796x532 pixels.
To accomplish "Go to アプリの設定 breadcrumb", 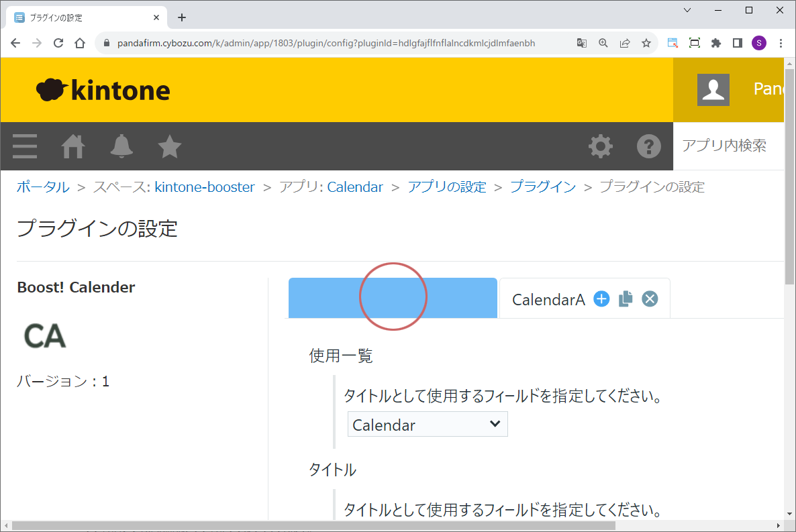I will (446, 187).
